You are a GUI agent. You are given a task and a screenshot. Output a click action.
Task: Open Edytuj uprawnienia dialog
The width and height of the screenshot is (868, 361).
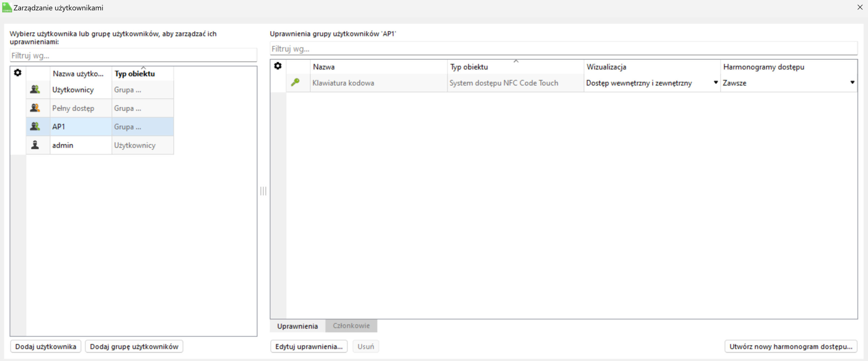pyautogui.click(x=309, y=346)
